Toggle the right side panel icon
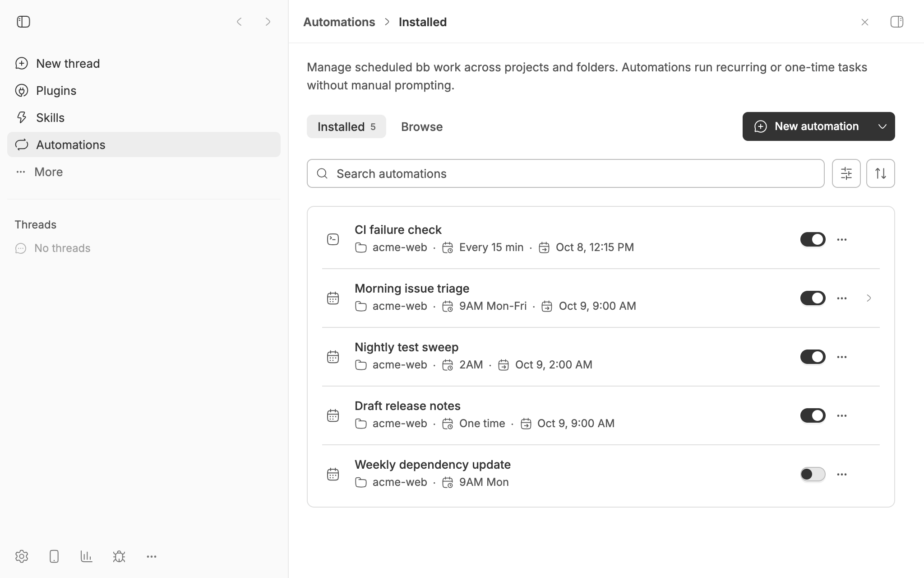 (x=897, y=22)
